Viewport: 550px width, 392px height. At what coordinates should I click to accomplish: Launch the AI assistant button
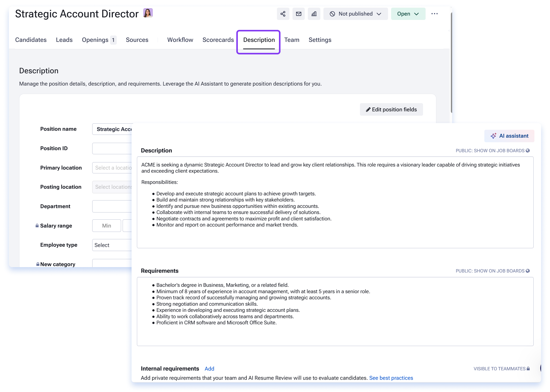[509, 136]
